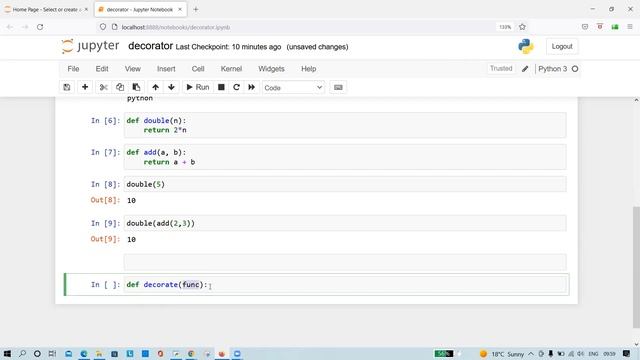Click the pencil edit mode icon
The image size is (640, 360).
[x=525, y=69]
